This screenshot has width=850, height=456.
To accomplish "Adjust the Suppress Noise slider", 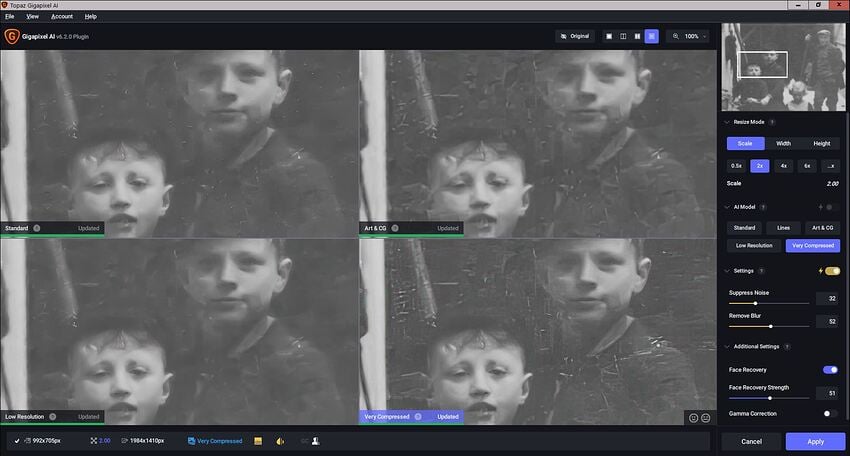I will pyautogui.click(x=755, y=303).
